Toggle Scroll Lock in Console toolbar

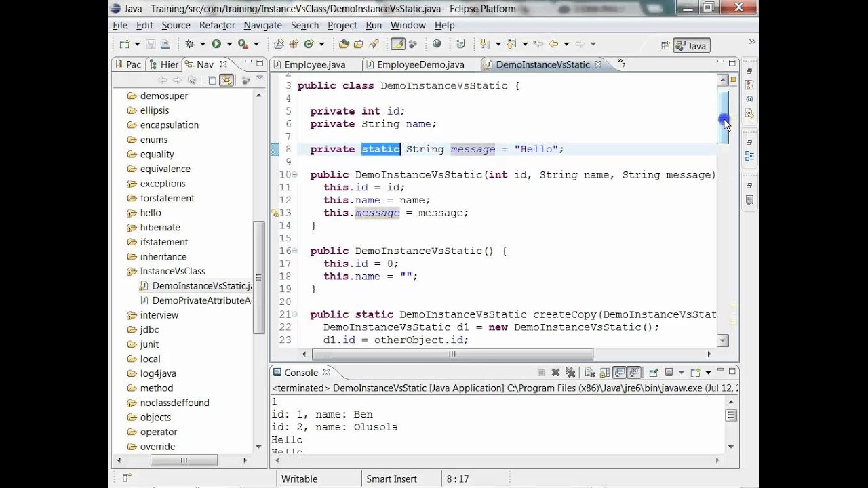604,373
